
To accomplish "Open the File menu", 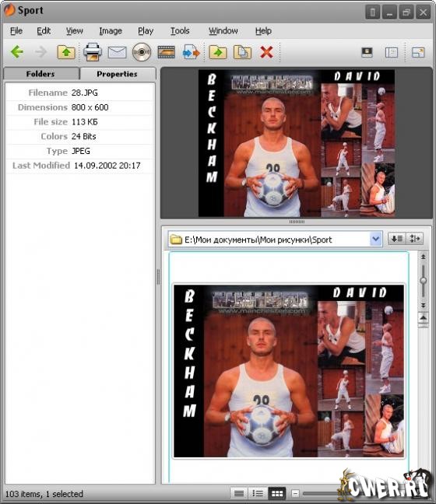I will point(16,31).
